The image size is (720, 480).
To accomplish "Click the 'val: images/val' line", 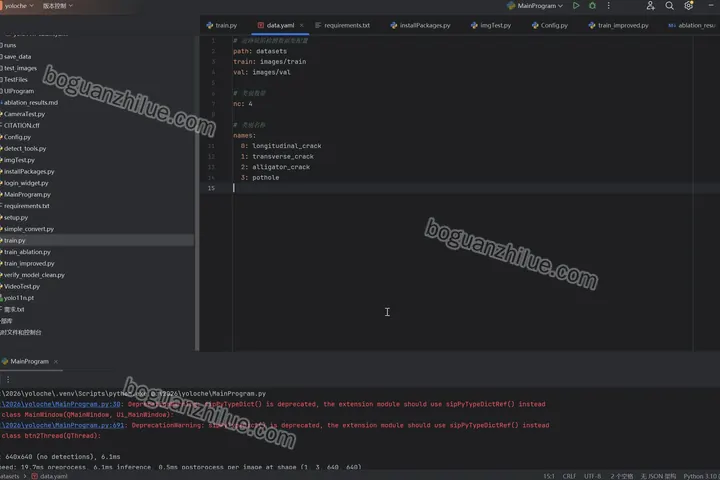I will click(x=262, y=72).
